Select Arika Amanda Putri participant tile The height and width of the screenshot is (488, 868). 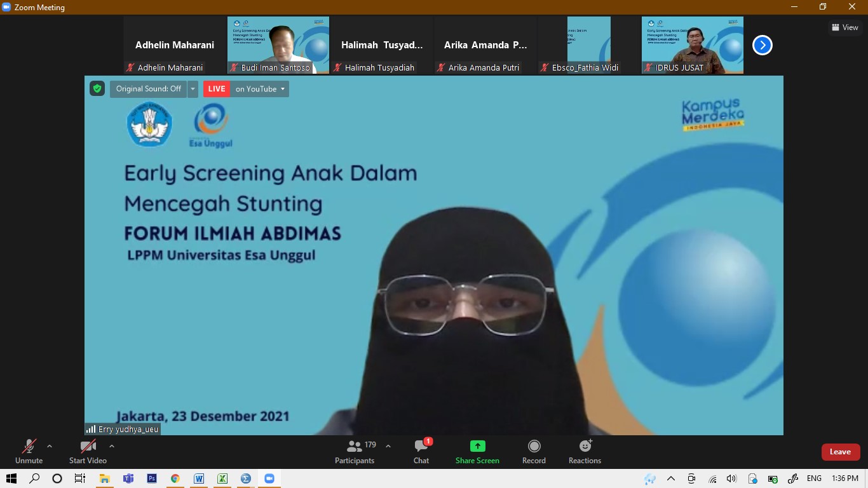485,45
